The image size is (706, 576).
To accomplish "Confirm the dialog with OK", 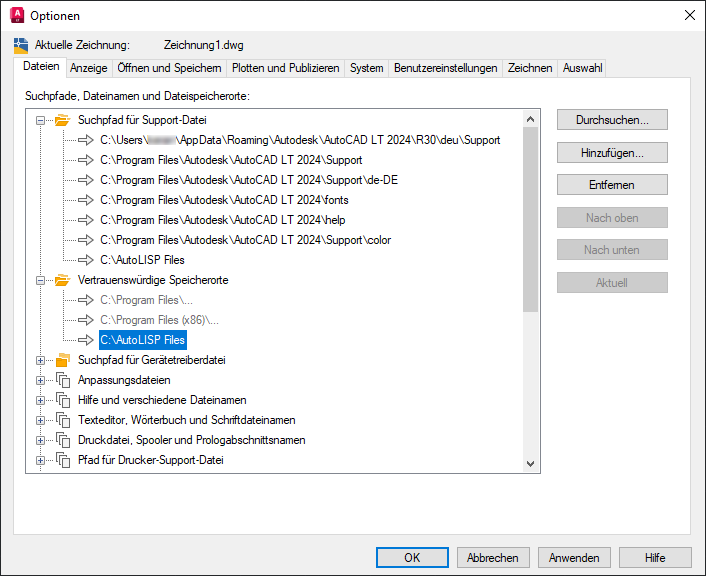I will (412, 558).
